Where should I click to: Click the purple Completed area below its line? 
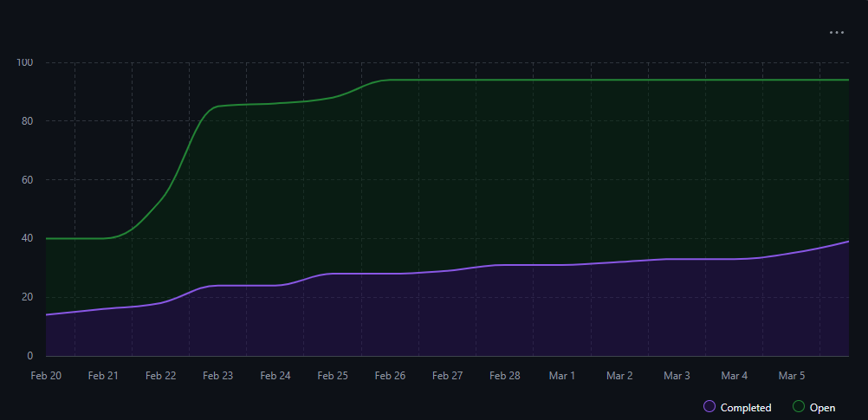(x=433, y=320)
